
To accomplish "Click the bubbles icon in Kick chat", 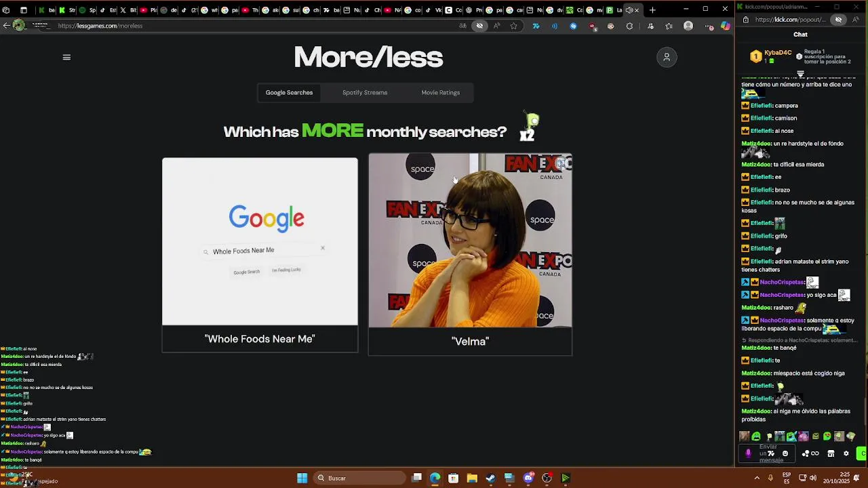I will click(806, 453).
